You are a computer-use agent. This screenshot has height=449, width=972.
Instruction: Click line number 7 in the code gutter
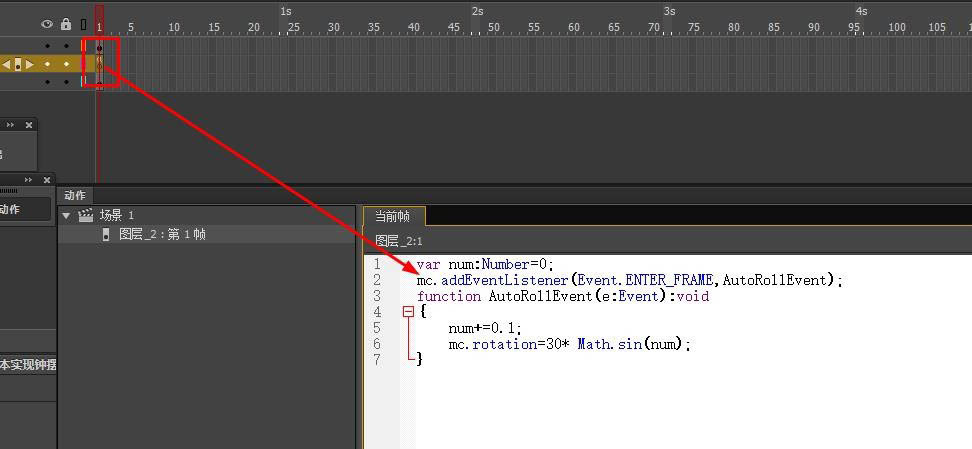tap(377, 360)
